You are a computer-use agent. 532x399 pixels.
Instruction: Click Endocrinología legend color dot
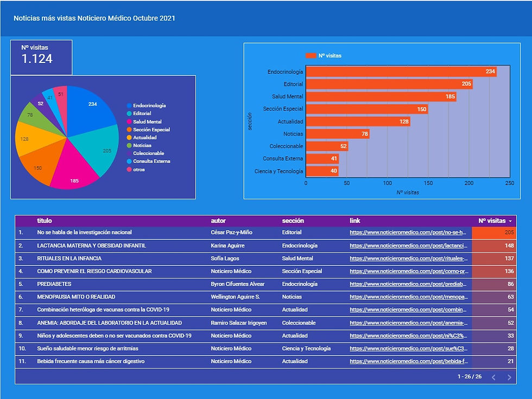click(129, 106)
